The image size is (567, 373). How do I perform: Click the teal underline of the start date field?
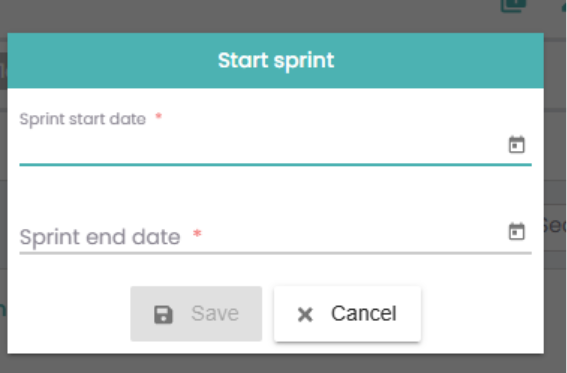pyautogui.click(x=276, y=165)
